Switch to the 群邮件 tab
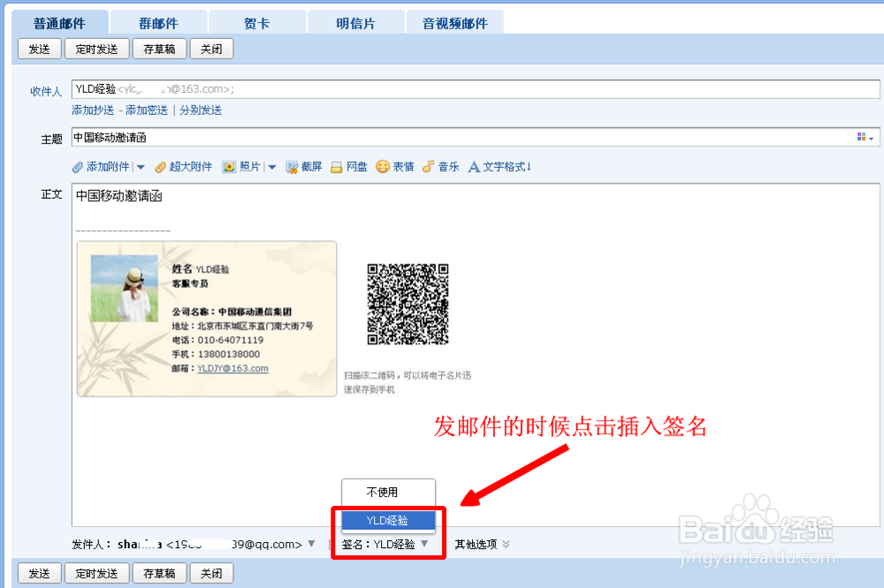Viewport: 884px width, 588px height. click(157, 21)
